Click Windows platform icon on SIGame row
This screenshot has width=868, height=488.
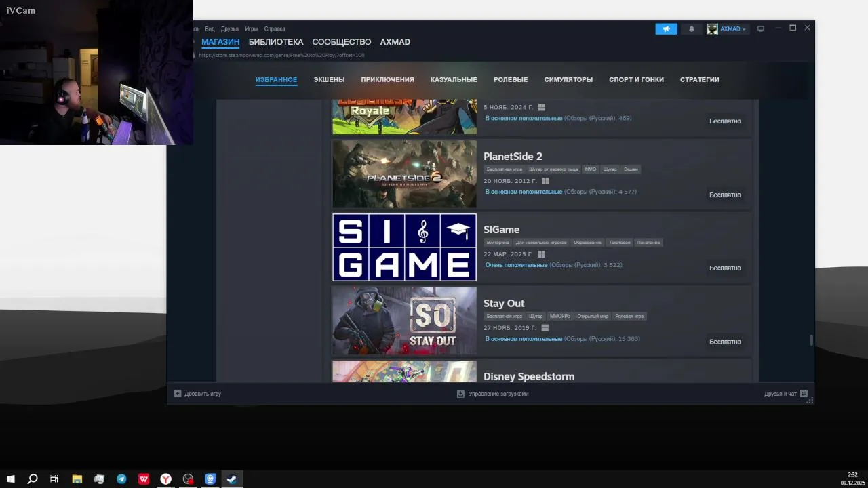coord(541,254)
